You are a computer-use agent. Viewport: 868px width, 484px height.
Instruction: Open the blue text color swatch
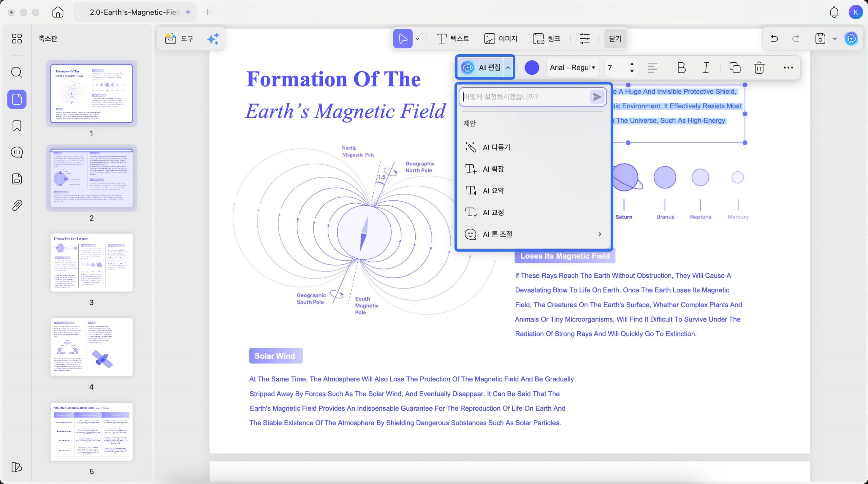point(532,68)
